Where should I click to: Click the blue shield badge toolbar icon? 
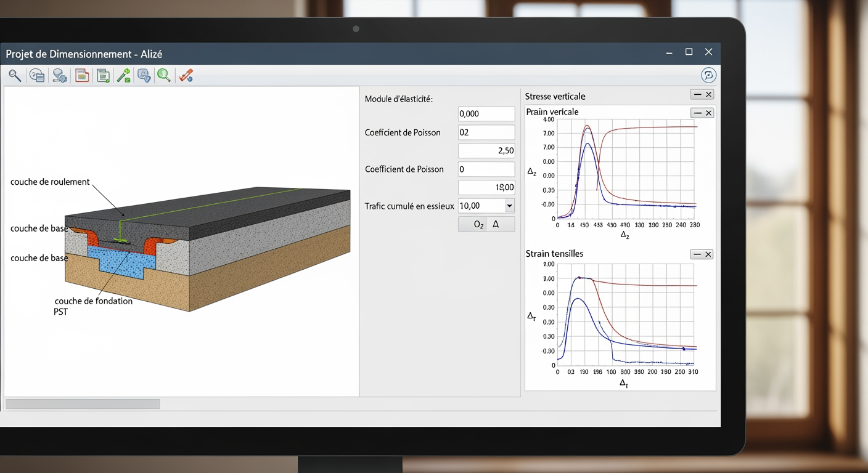(144, 76)
